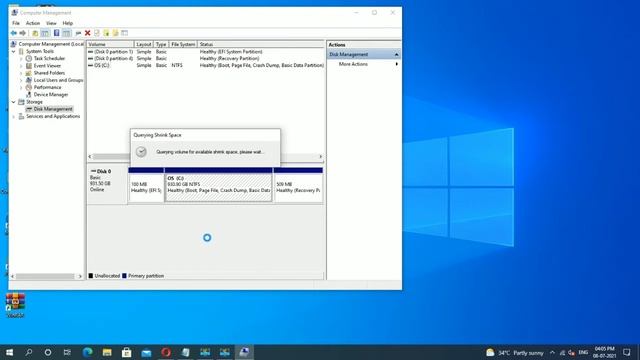640x360 pixels.
Task: Sort by the Status column header
Action: pyautogui.click(x=261, y=44)
